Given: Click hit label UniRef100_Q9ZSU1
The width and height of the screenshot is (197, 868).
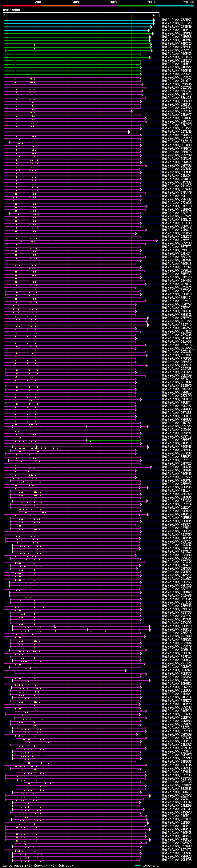Looking at the screenshot, I should tap(177, 352).
